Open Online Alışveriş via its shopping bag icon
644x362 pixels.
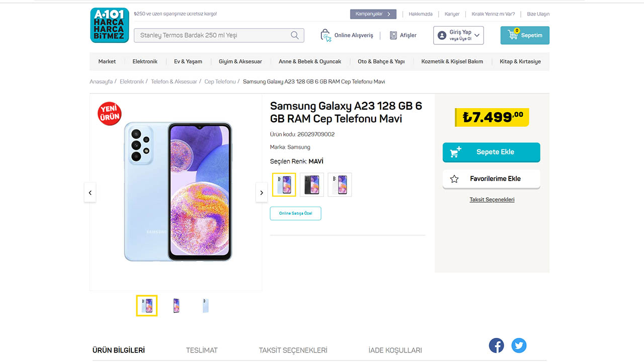pyautogui.click(x=326, y=35)
